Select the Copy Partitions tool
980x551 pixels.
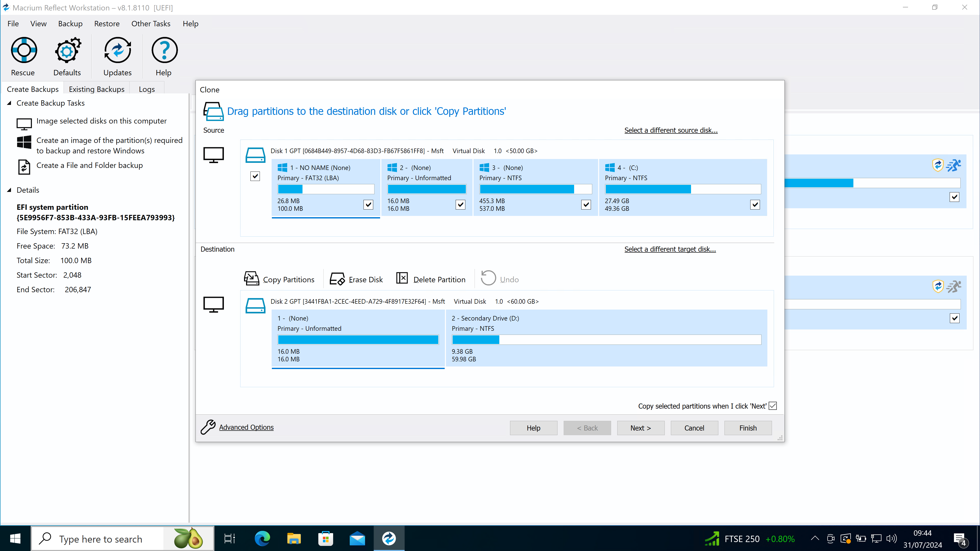280,279
